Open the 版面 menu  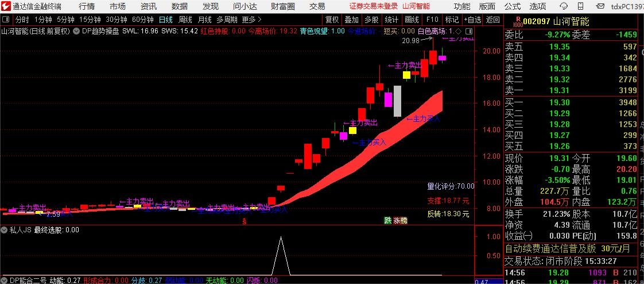(487, 6)
